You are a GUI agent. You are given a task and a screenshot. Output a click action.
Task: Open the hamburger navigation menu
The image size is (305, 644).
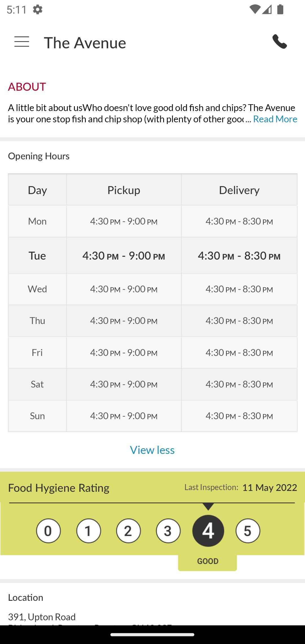pyautogui.click(x=22, y=42)
